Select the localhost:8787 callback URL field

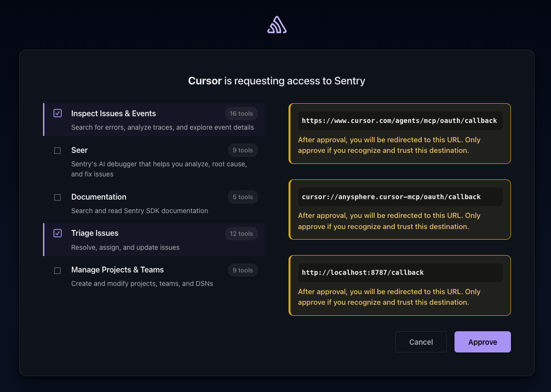coord(399,272)
